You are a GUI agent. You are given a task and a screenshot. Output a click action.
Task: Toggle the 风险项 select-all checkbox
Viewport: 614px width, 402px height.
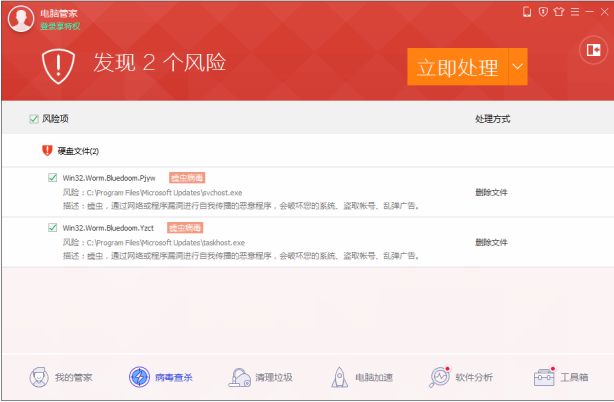[34, 119]
